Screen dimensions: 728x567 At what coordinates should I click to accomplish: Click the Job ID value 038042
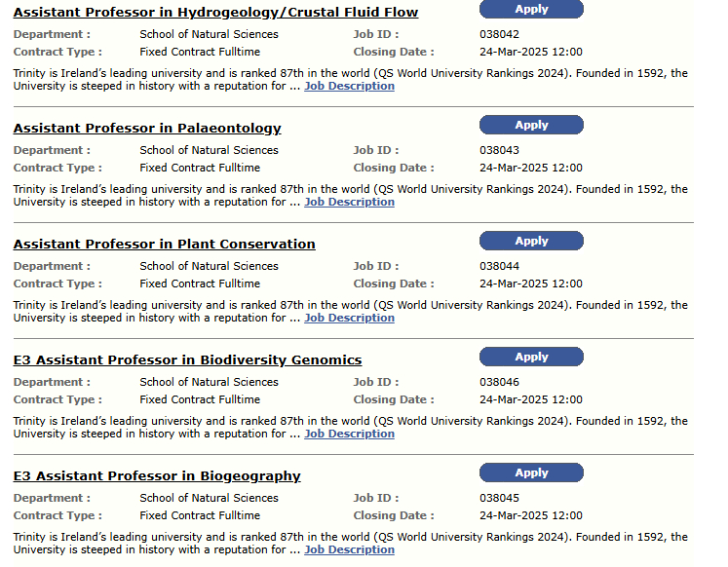pyautogui.click(x=499, y=34)
